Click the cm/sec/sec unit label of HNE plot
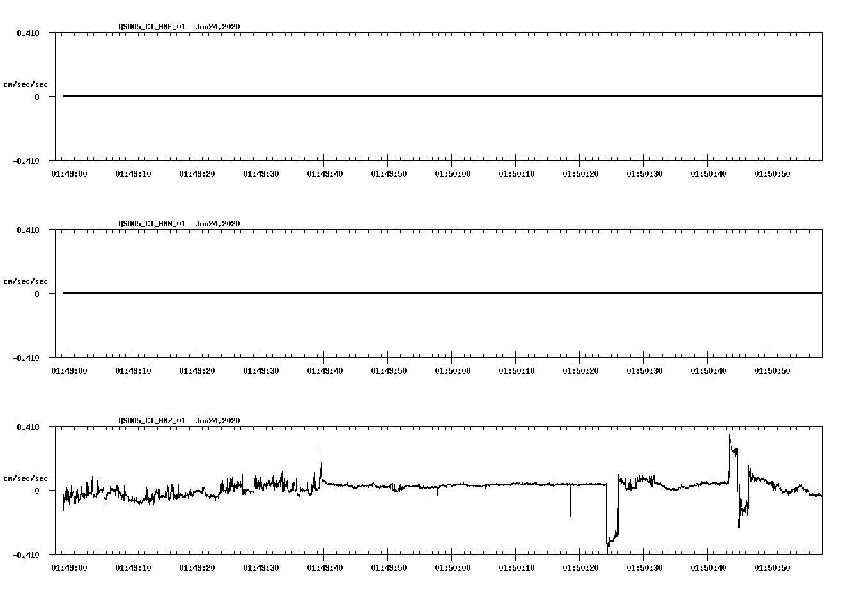The height and width of the screenshot is (591, 868). point(26,84)
